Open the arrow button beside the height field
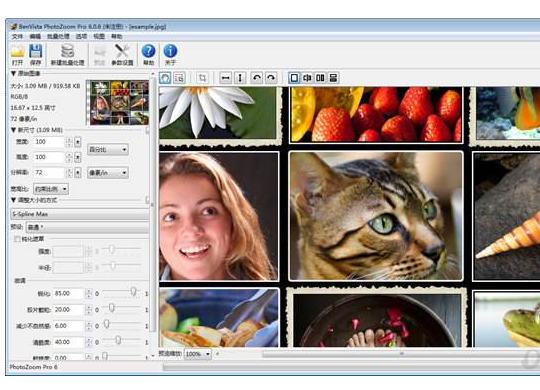540x390 pixels. (78, 157)
